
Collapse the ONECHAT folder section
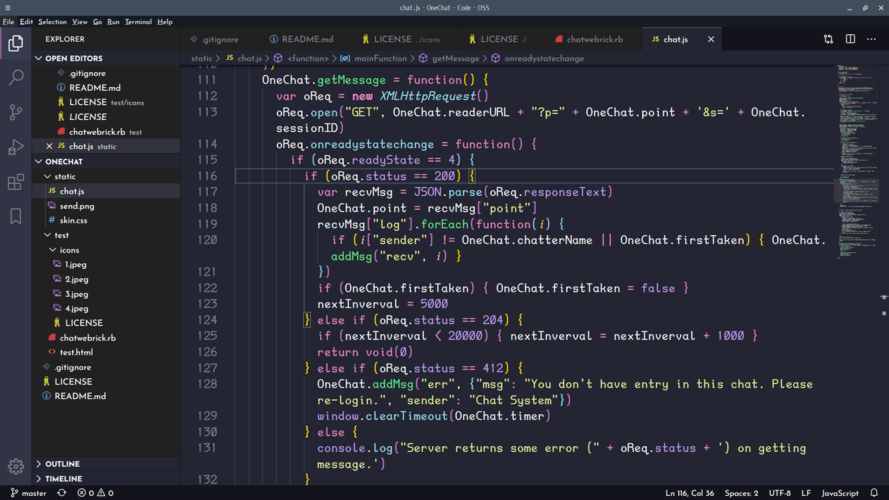[106, 162]
